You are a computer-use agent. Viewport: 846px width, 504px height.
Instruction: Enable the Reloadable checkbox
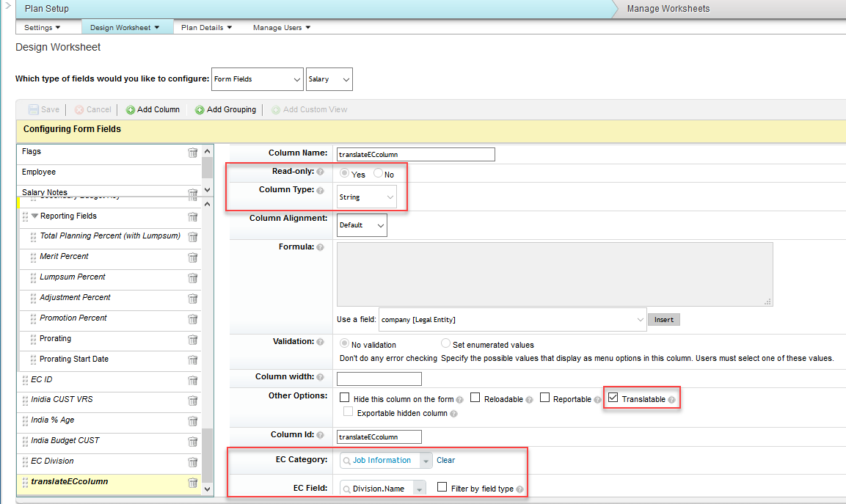475,398
